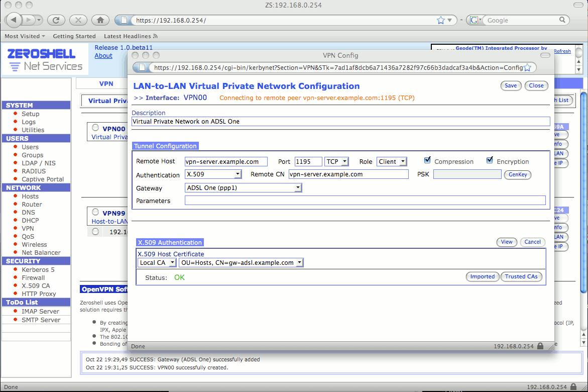Switch to the VPN tab
This screenshot has height=392, width=588.
coord(106,83)
